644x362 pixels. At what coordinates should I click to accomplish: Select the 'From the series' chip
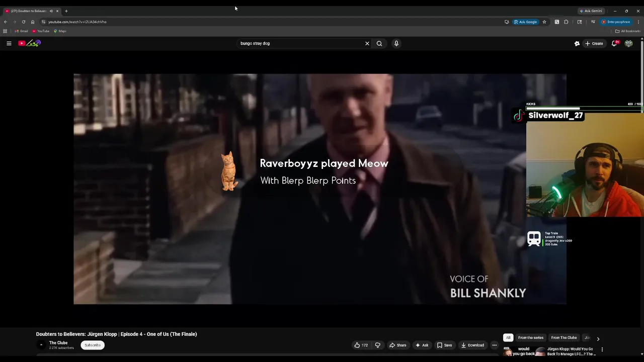click(x=531, y=338)
